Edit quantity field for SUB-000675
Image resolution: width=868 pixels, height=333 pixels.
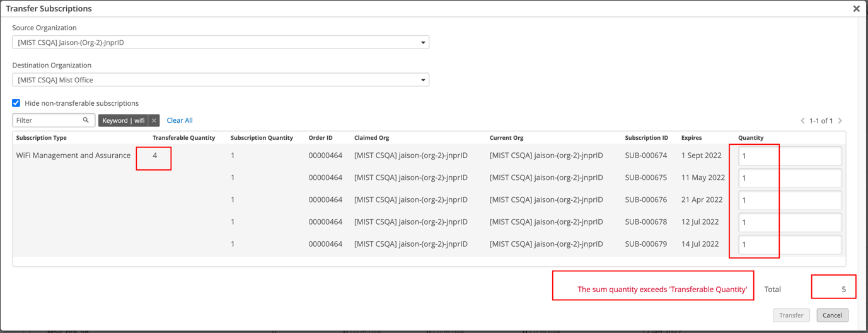790,178
